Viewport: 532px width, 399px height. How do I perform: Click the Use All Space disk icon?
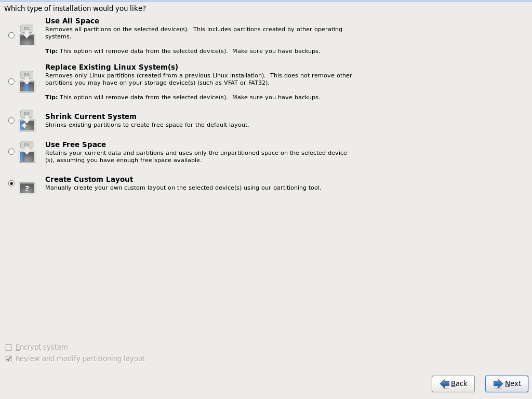27,35
